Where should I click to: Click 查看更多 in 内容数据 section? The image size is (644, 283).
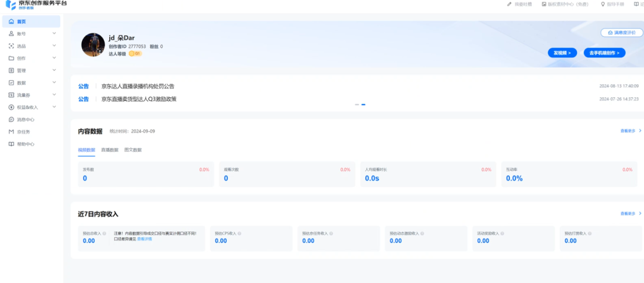pos(631,131)
